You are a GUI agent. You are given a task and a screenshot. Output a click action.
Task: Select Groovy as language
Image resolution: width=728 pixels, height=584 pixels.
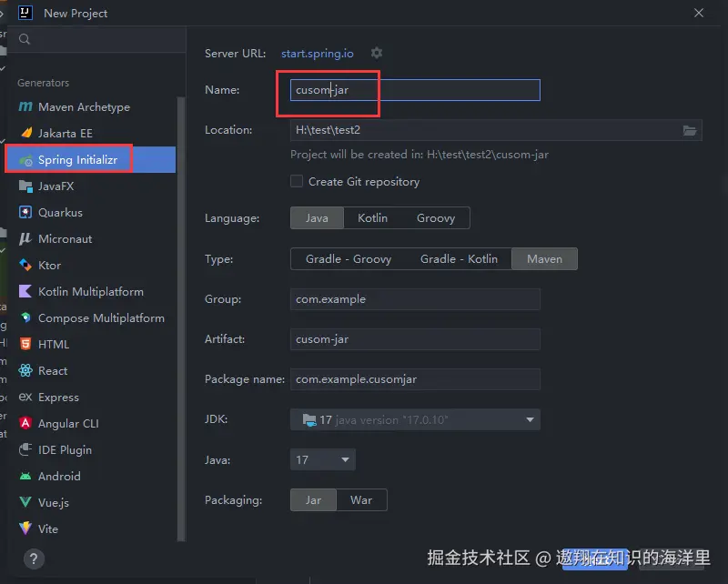pyautogui.click(x=436, y=217)
